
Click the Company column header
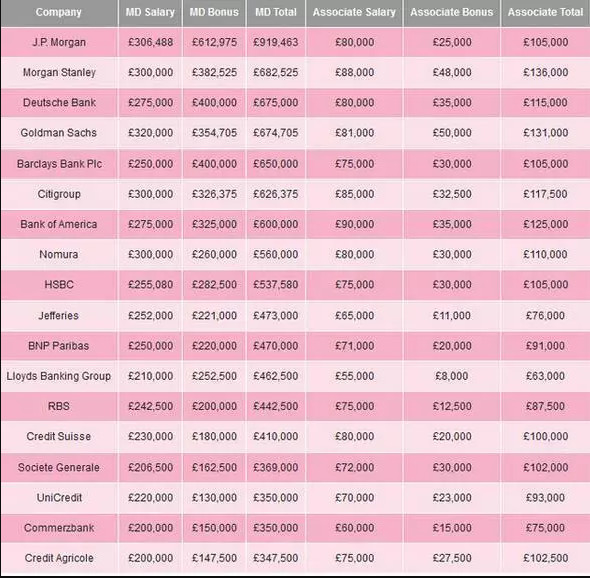[59, 12]
